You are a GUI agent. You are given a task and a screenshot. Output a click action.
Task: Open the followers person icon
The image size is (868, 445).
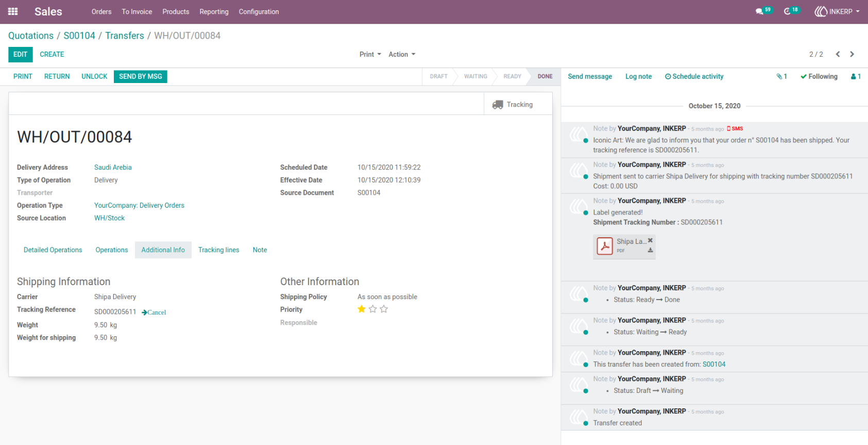tap(856, 76)
